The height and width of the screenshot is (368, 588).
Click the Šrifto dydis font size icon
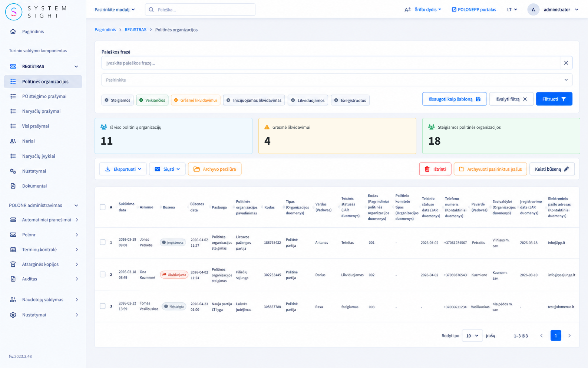click(x=407, y=10)
